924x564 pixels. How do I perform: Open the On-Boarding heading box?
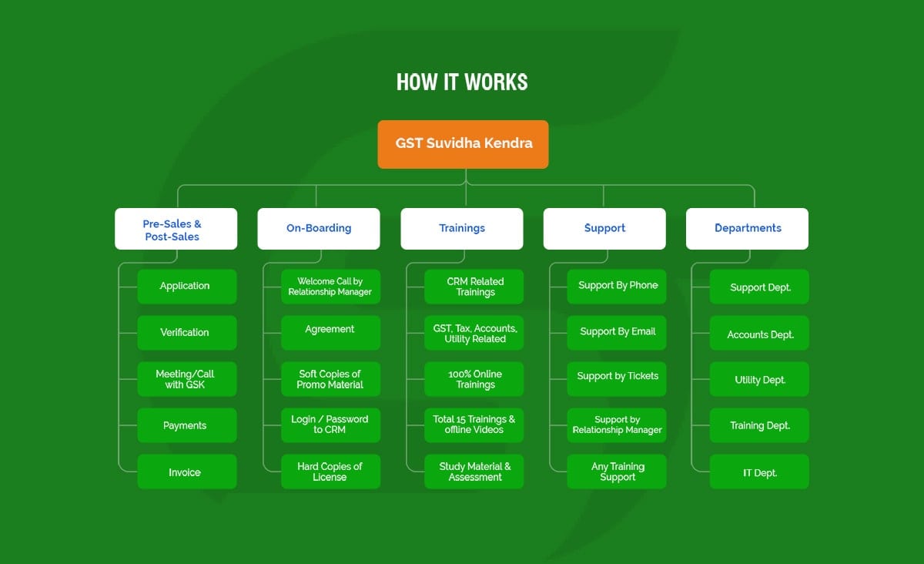tap(319, 229)
